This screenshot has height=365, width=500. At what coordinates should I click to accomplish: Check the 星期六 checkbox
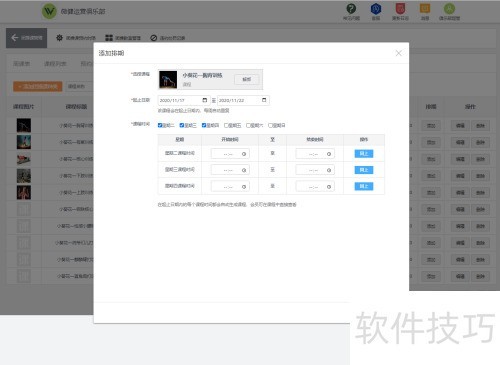[248, 125]
